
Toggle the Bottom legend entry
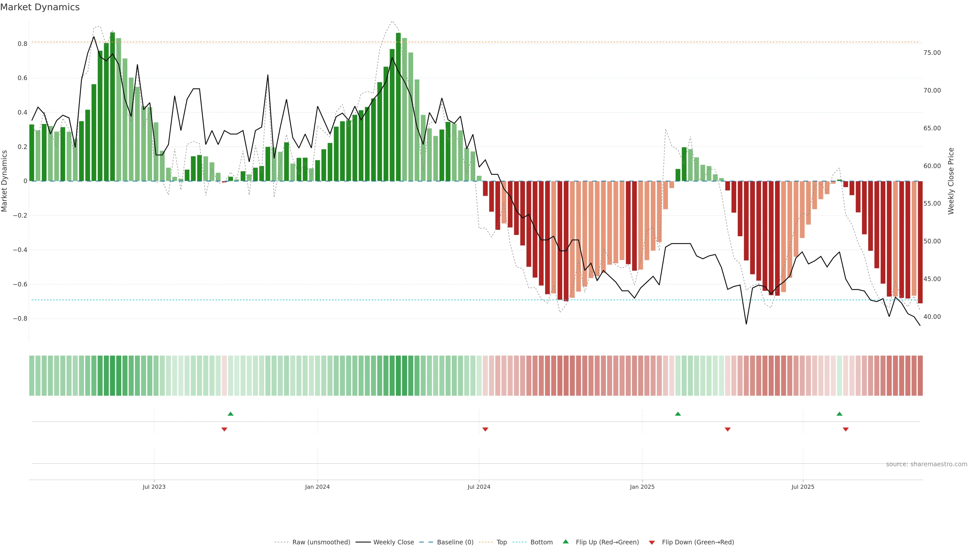tap(541, 542)
